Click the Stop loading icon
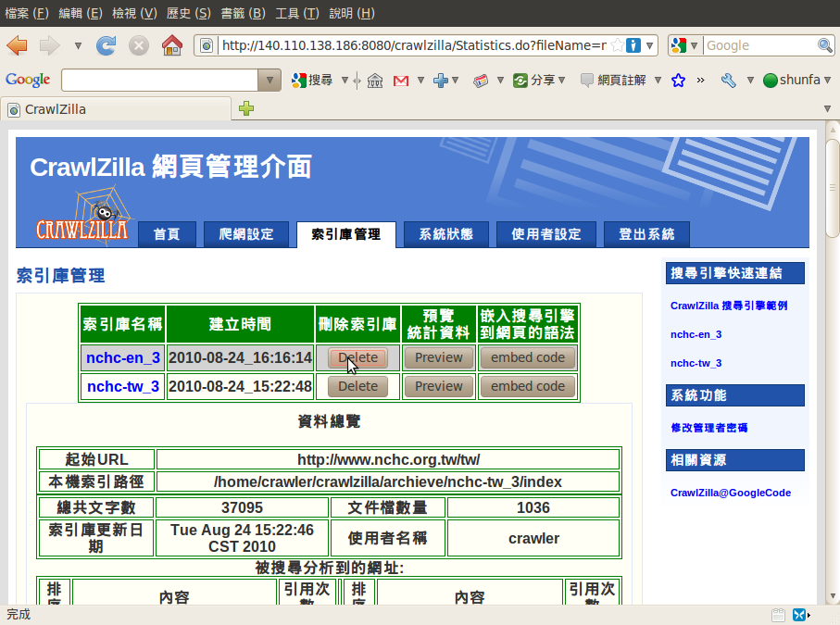This screenshot has height=625, width=840. (139, 45)
